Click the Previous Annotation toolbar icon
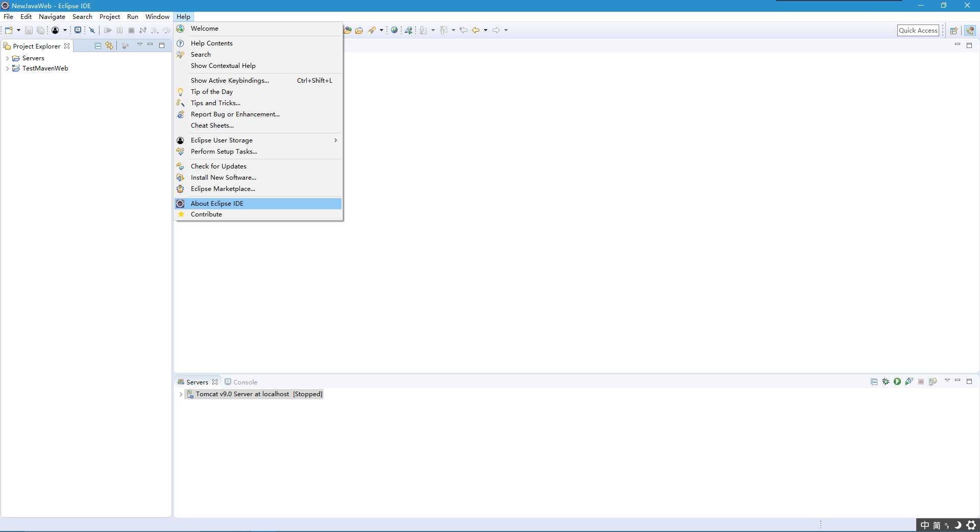Viewport: 980px width, 532px height. [444, 30]
